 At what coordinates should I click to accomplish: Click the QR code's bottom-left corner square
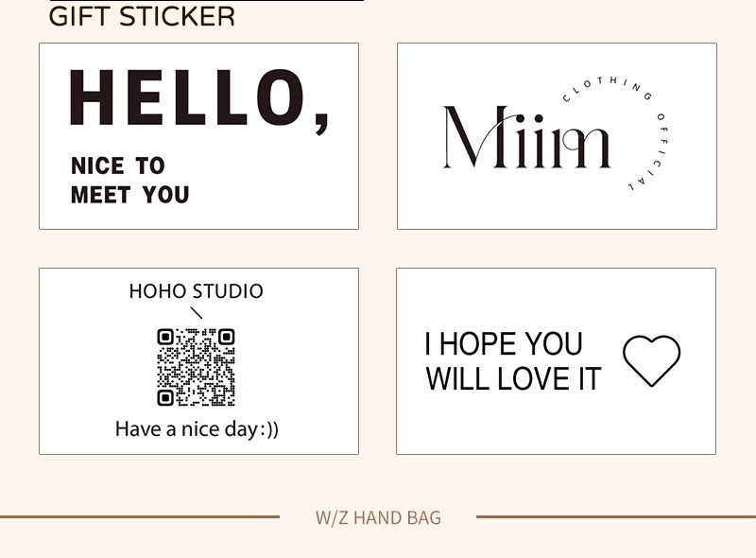tap(165, 397)
